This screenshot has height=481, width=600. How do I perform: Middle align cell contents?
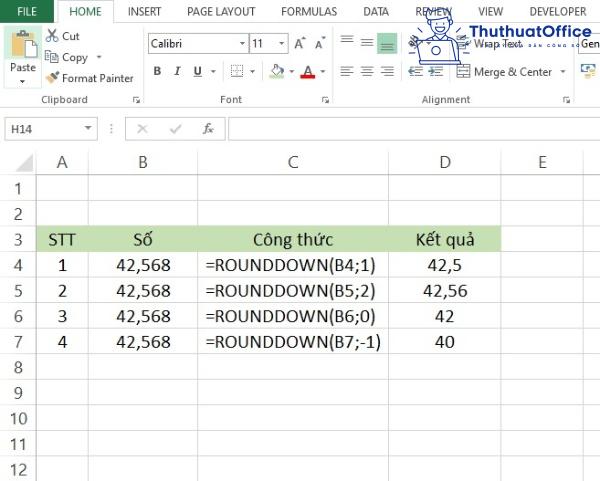[x=367, y=43]
